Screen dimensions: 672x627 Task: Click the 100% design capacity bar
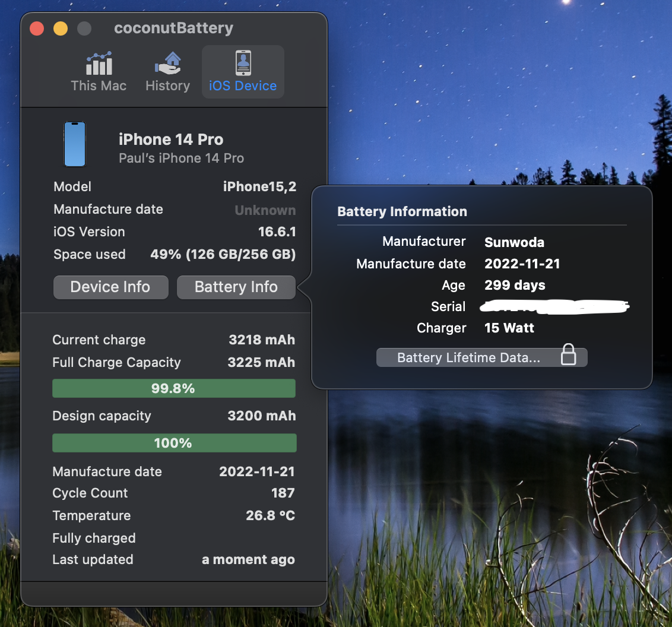pyautogui.click(x=174, y=443)
